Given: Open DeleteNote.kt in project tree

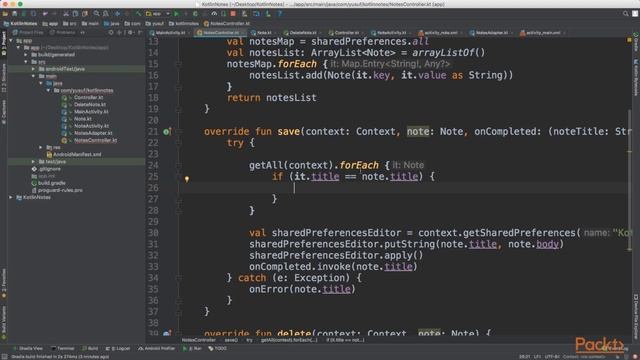Looking at the screenshot, I should [89, 104].
